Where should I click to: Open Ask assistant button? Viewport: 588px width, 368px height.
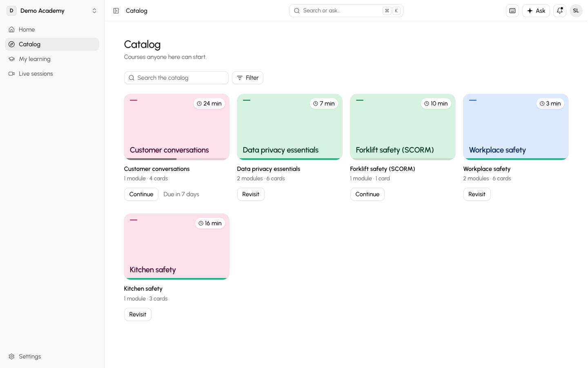coord(536,11)
